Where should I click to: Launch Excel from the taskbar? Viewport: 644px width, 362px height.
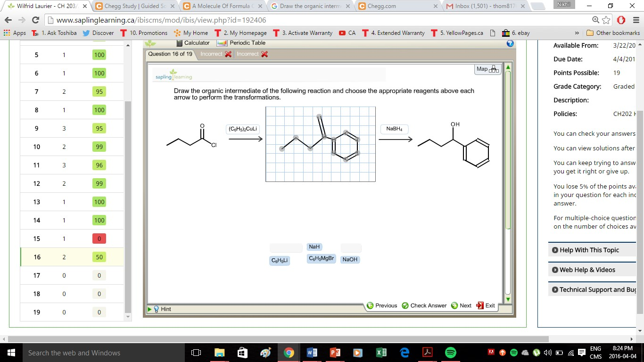pyautogui.click(x=381, y=352)
